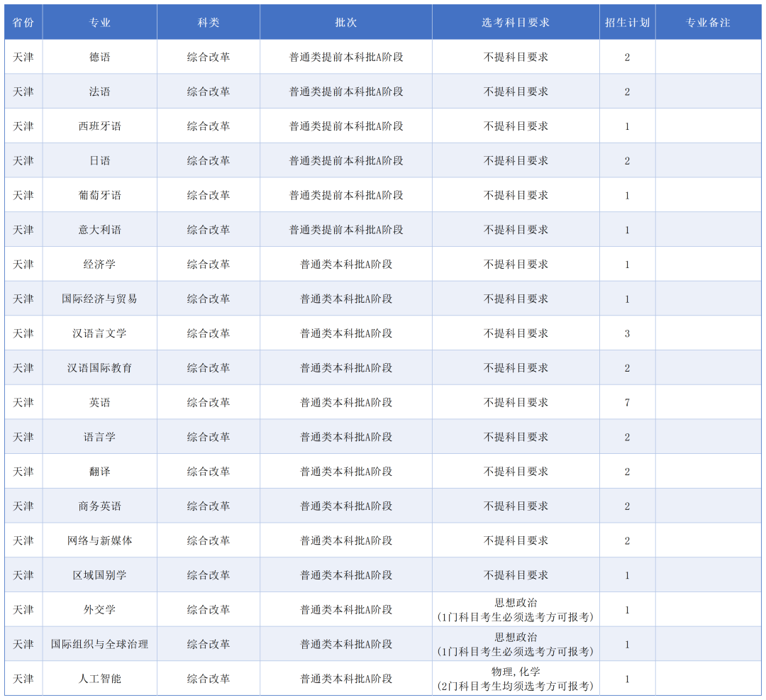
Task: Click 天津 in 翻译 row
Action: [x=23, y=472]
